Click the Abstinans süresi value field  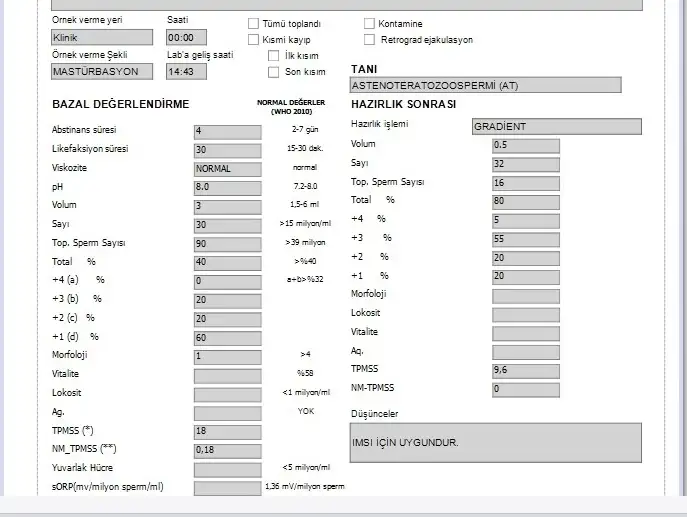click(x=227, y=131)
